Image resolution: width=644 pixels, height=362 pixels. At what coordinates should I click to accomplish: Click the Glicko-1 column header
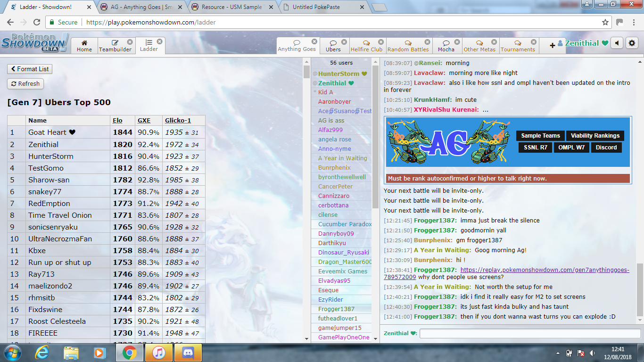coord(178,121)
